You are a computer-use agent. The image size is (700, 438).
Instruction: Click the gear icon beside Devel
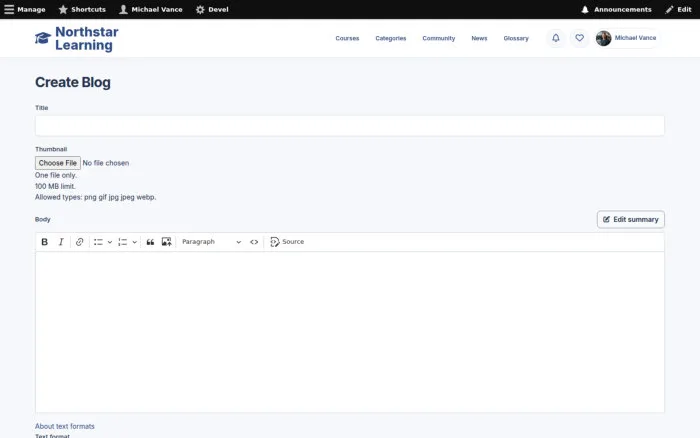click(200, 9)
